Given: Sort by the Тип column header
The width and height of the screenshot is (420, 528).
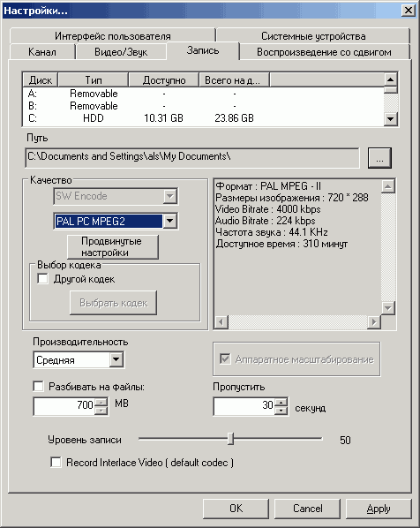Looking at the screenshot, I should pos(94,80).
